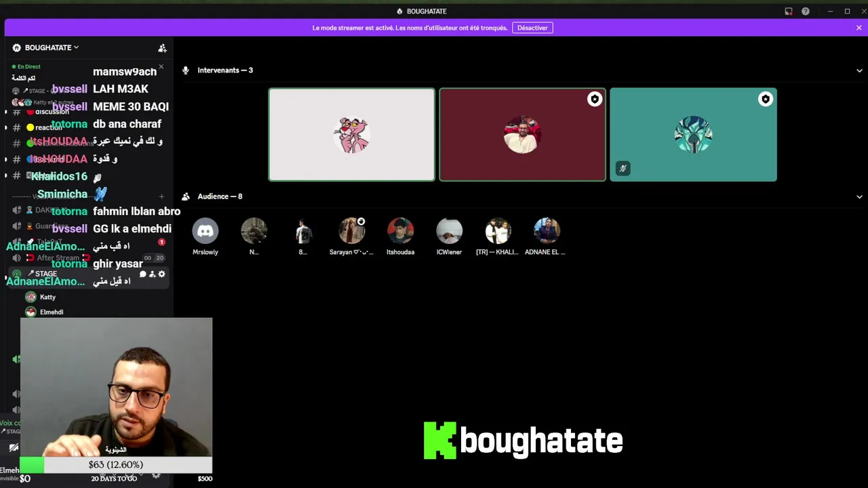Click moderator badge on teal speaker tile
868x488 pixels.
pos(766,100)
